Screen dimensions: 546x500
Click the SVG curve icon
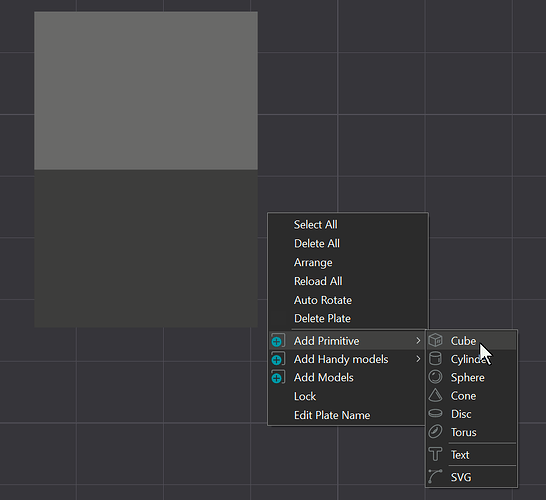click(435, 477)
